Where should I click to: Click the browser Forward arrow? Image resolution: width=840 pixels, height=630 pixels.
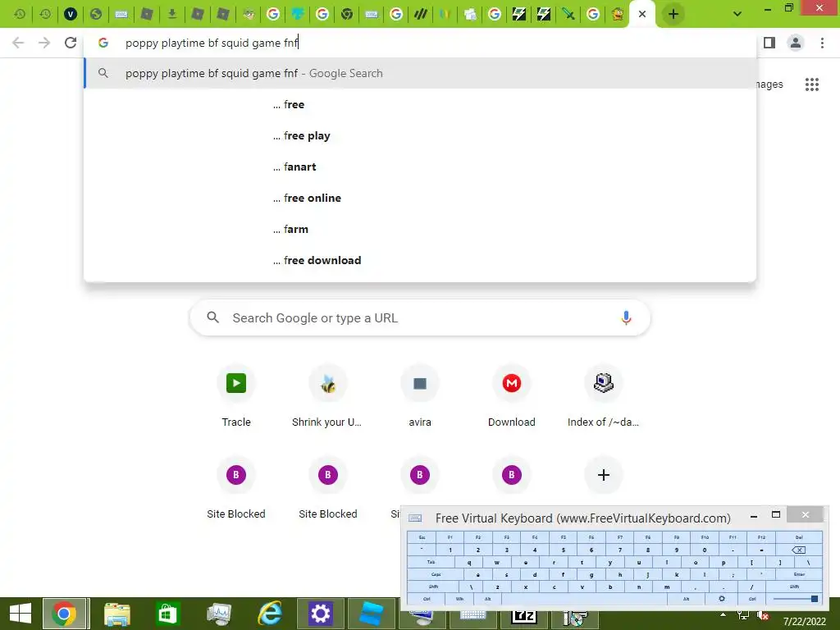[44, 43]
